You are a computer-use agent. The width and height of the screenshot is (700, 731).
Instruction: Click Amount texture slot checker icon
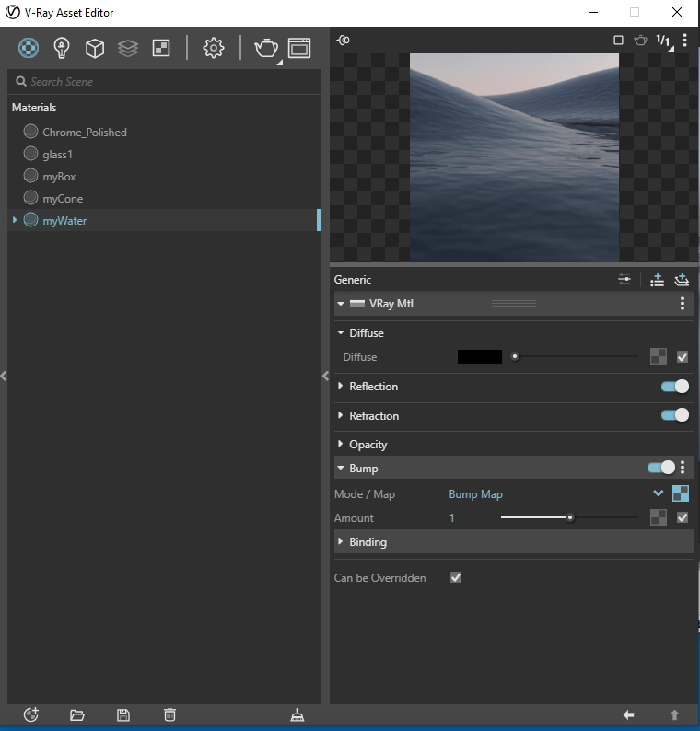coord(659,517)
